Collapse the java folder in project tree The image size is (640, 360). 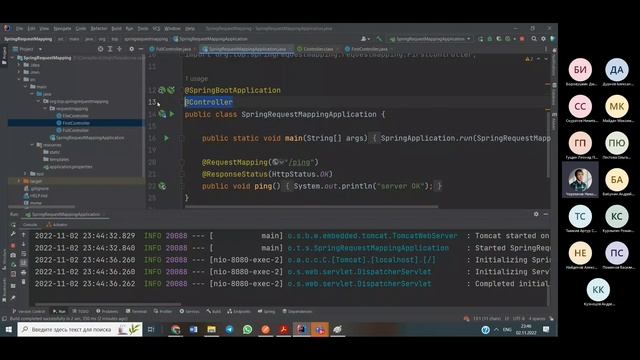coord(32,94)
